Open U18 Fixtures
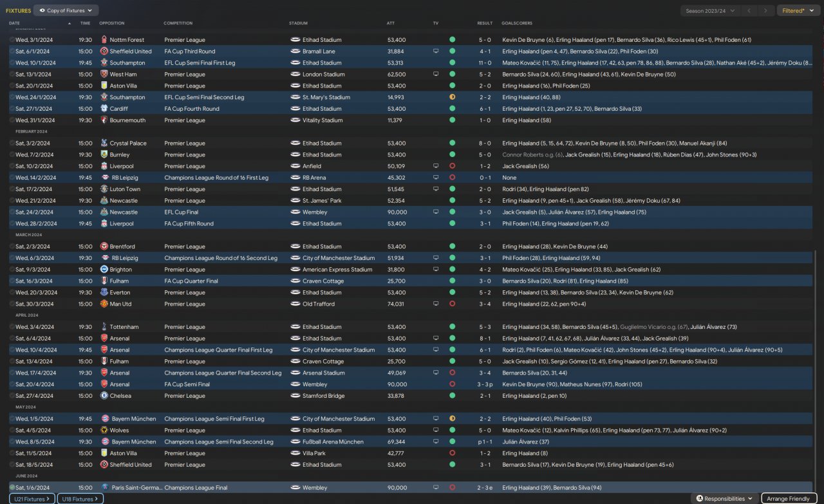Viewport: 824px width, 504px height. coord(80,499)
